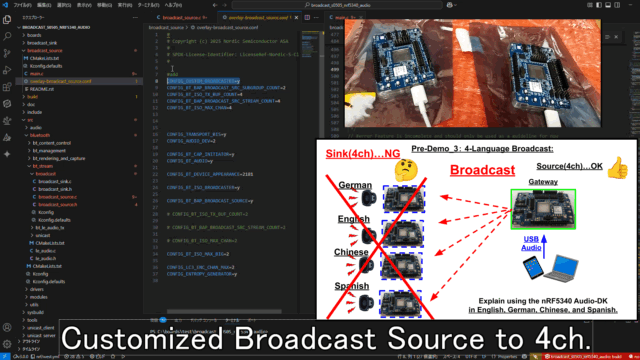Open the Manage gear icon
The image size is (640, 360).
[x=7, y=344]
